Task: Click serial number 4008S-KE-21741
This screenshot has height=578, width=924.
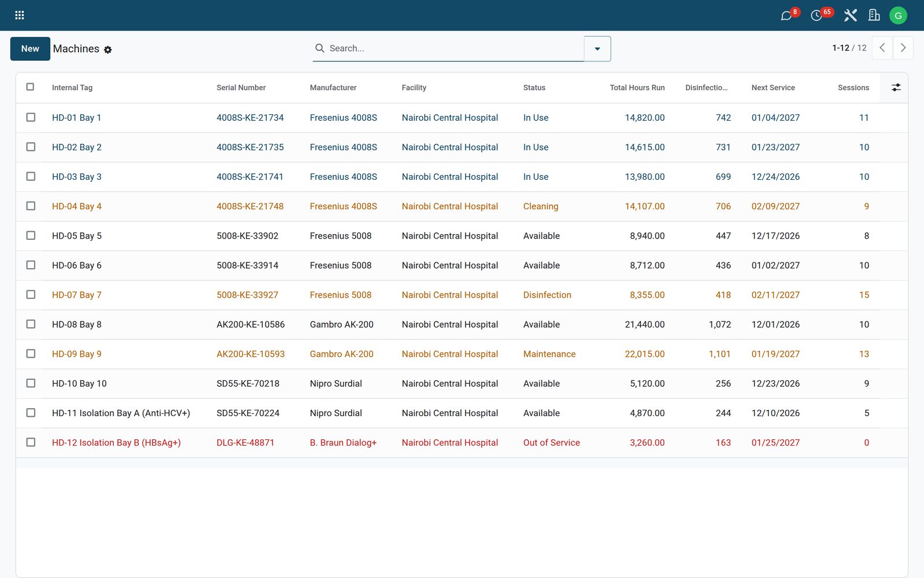Action: [250, 177]
